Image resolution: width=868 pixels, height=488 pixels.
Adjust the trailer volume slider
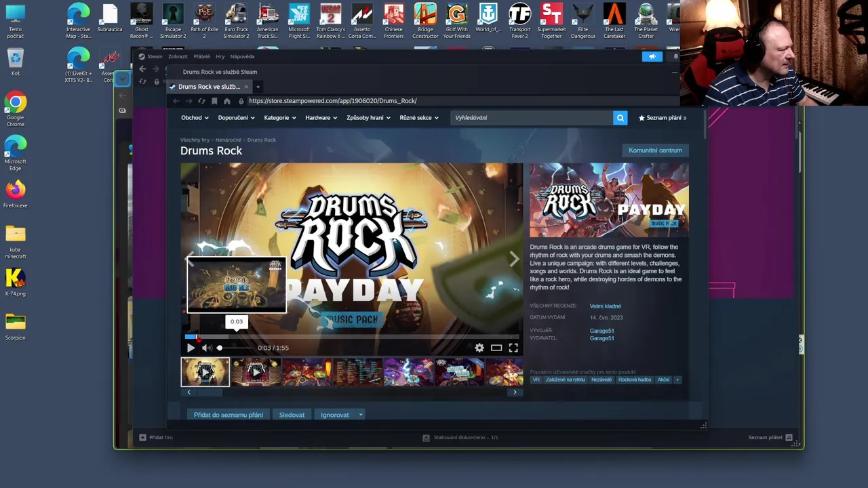pos(233,348)
